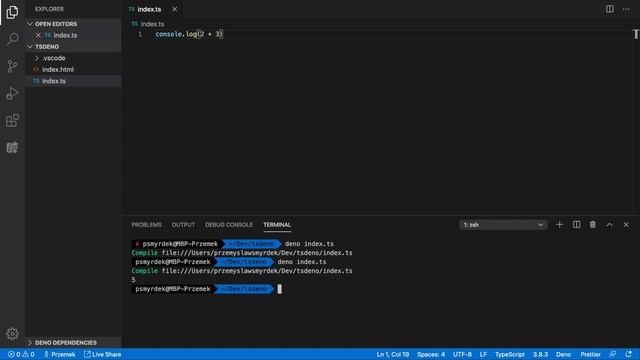The height and width of the screenshot is (360, 640).
Task: Change the language mode TypeScript
Action: [510, 354]
